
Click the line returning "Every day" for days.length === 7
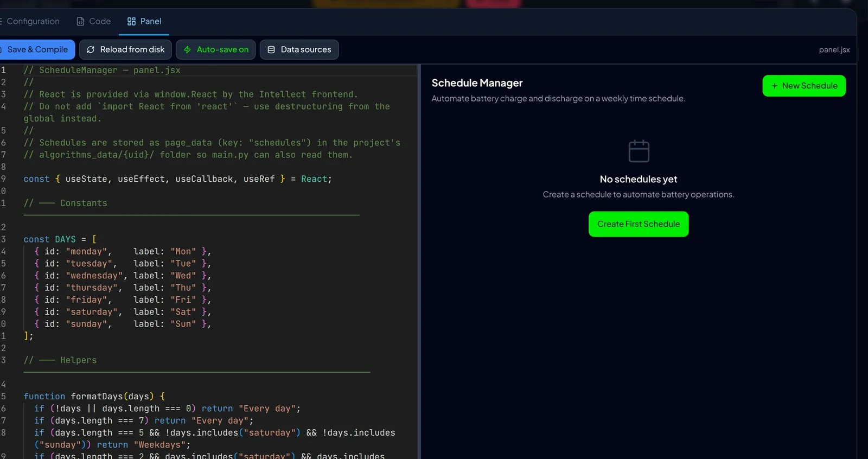(x=144, y=420)
